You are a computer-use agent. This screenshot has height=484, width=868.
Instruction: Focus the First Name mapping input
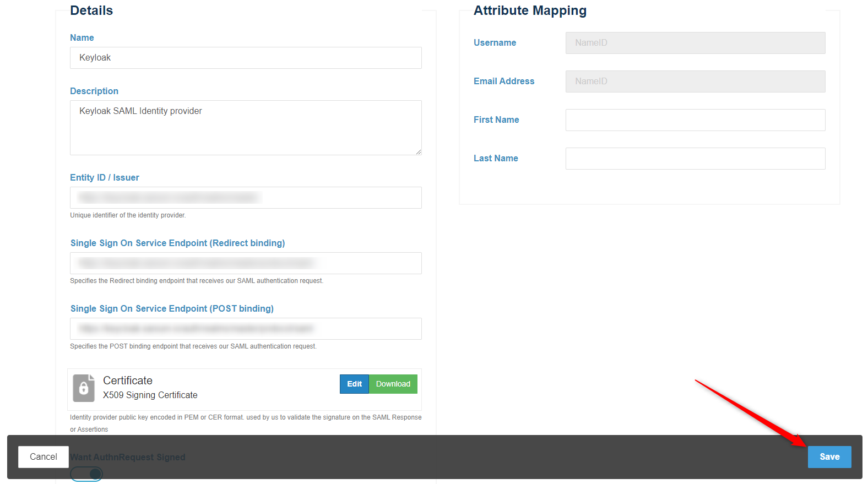695,120
